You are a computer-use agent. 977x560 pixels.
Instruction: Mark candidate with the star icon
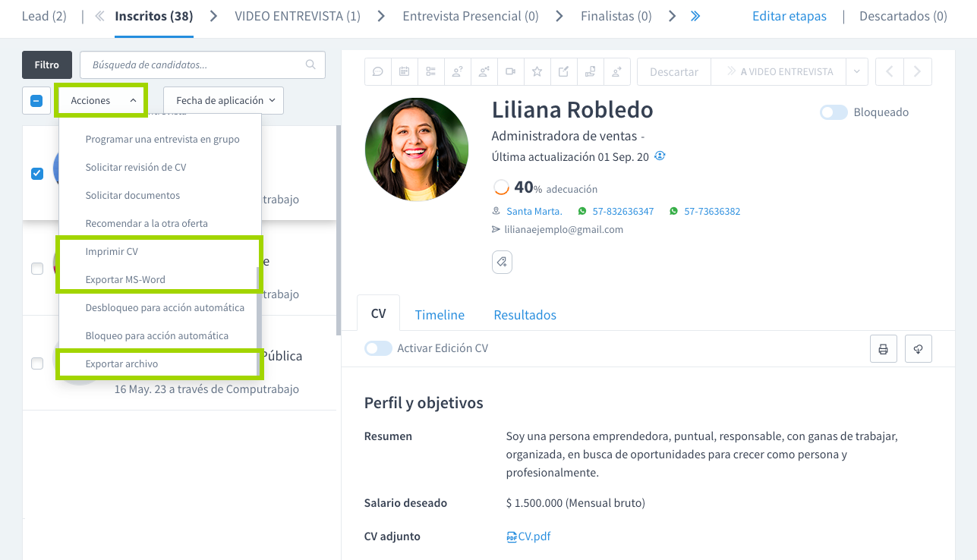tap(537, 71)
